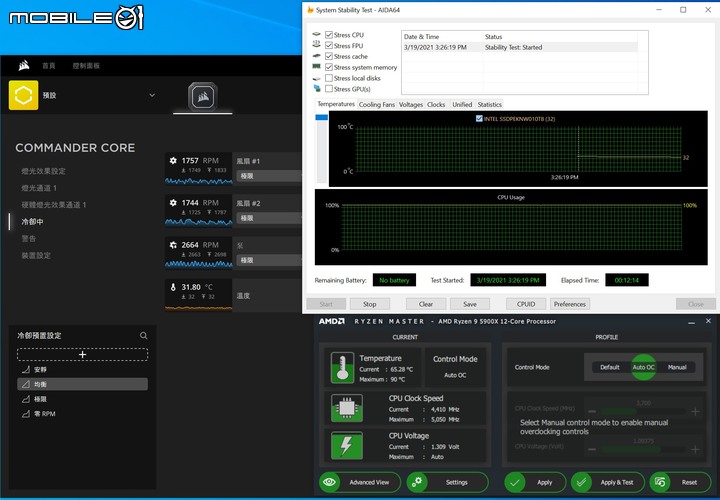Click the curve icon beside 安靜 preset

point(26,370)
